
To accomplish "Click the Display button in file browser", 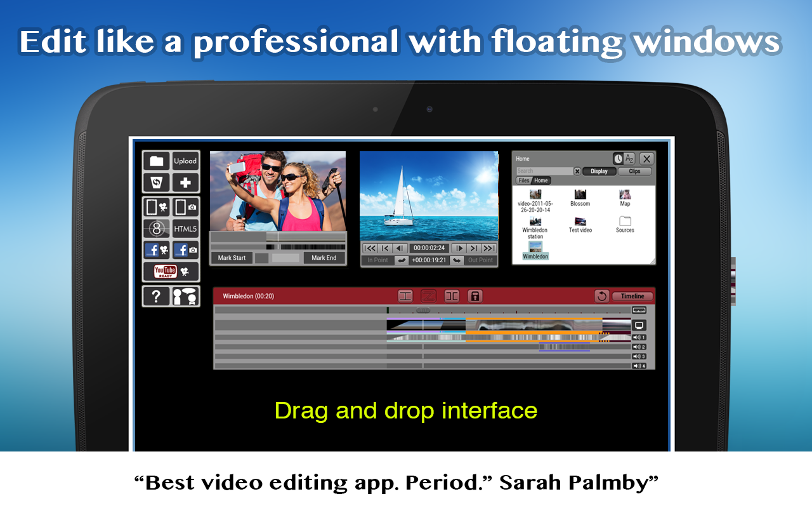I will point(599,171).
